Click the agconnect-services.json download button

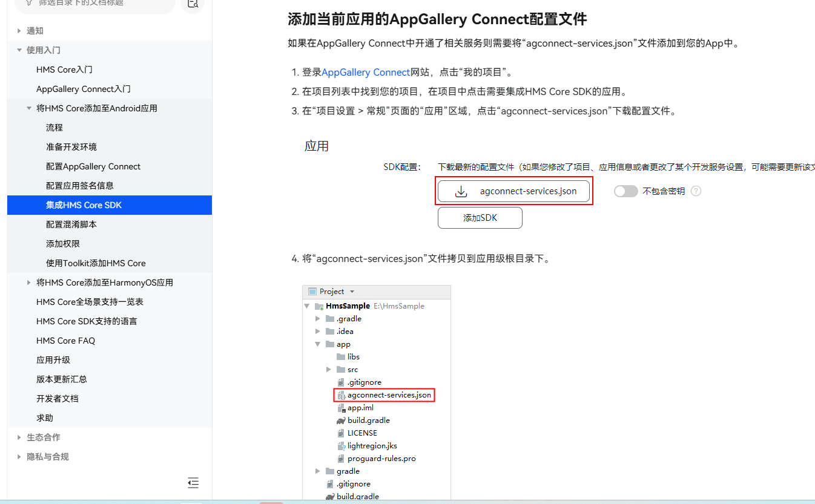tap(513, 191)
